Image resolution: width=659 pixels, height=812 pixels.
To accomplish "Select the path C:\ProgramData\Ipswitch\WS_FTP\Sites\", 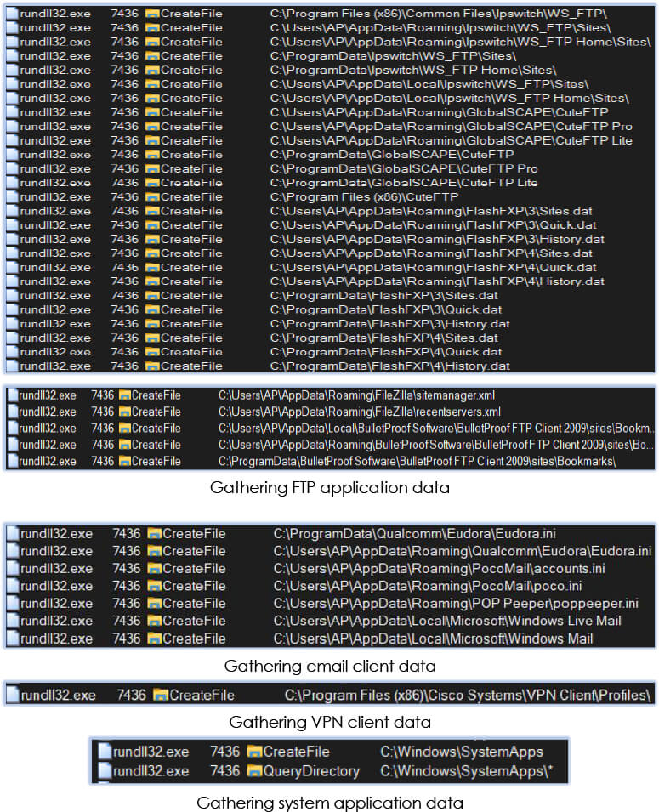I will coord(393,56).
